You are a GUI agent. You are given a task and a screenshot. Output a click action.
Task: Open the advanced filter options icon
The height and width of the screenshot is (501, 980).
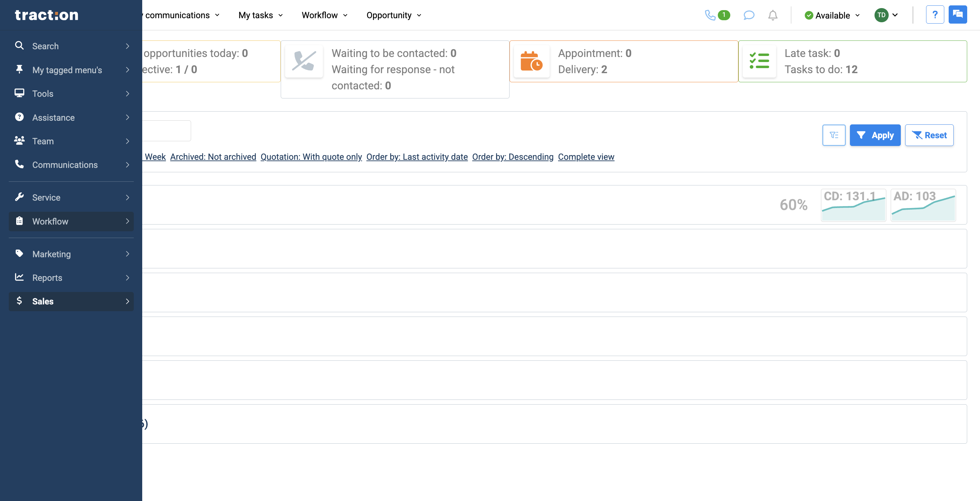[834, 135]
